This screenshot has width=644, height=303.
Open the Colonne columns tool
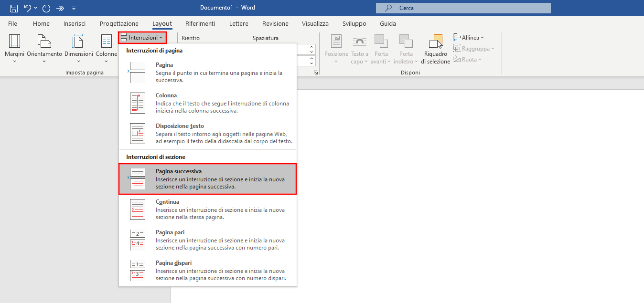[106, 49]
